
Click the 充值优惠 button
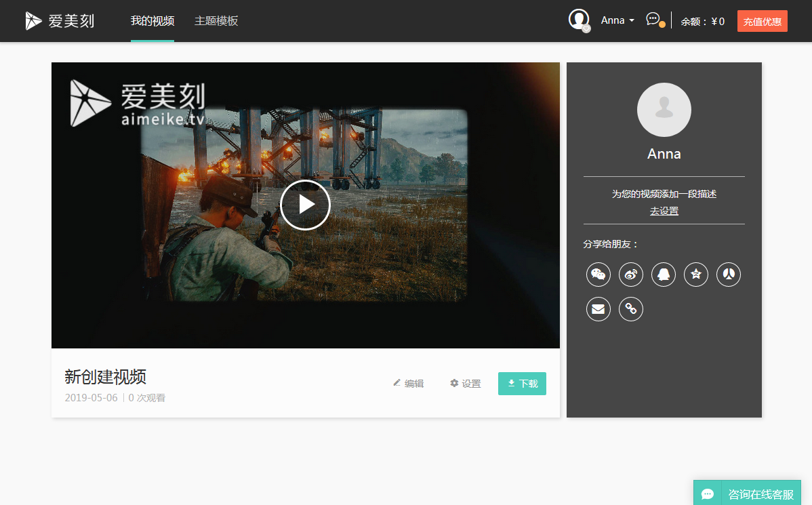[763, 21]
